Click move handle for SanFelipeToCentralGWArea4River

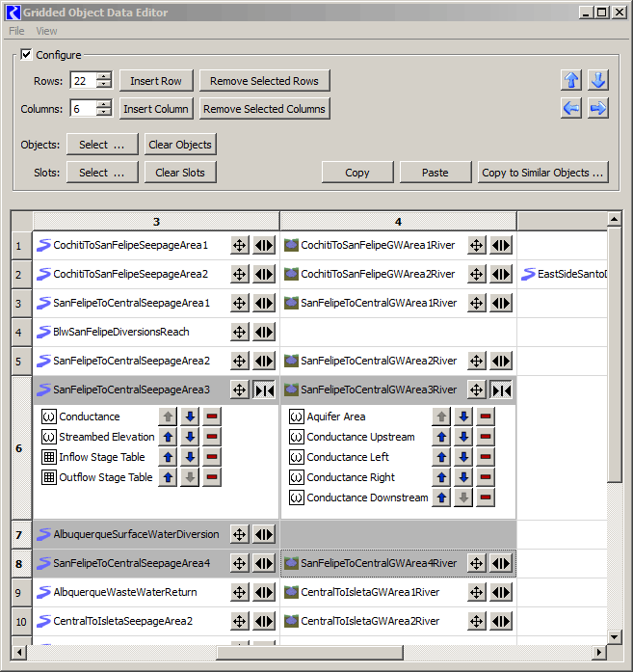(x=476, y=563)
